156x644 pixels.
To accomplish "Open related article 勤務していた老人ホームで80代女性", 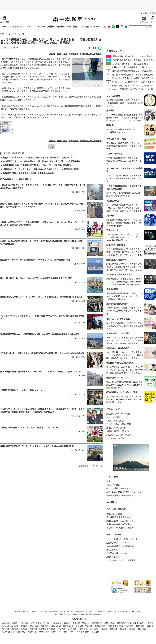I will [x=39, y=158].
